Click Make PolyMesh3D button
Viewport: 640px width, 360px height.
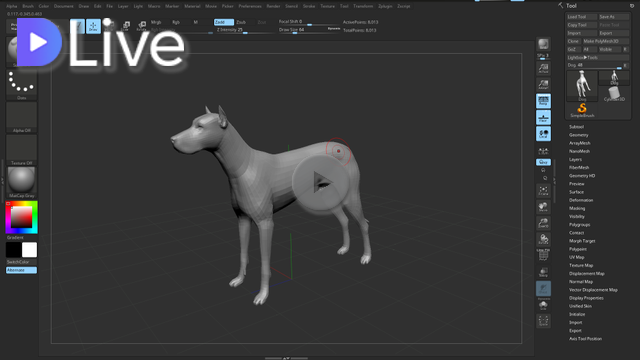tap(605, 41)
